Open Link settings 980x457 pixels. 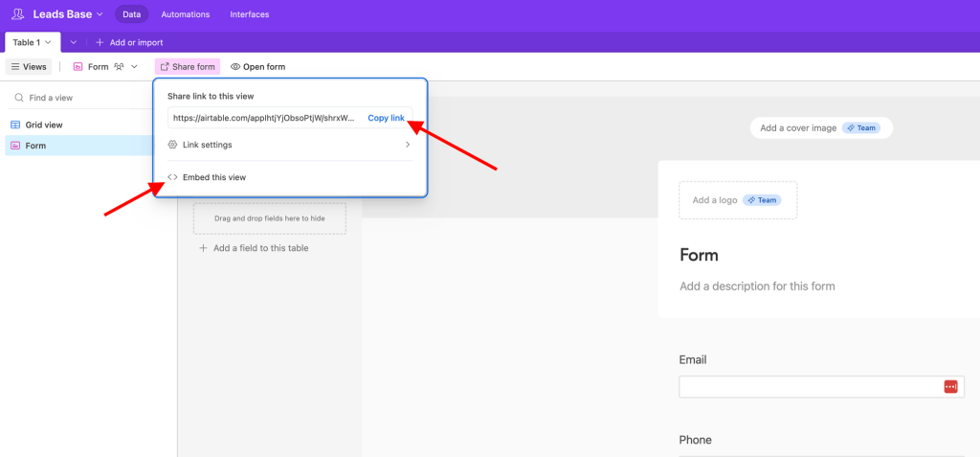tap(290, 145)
